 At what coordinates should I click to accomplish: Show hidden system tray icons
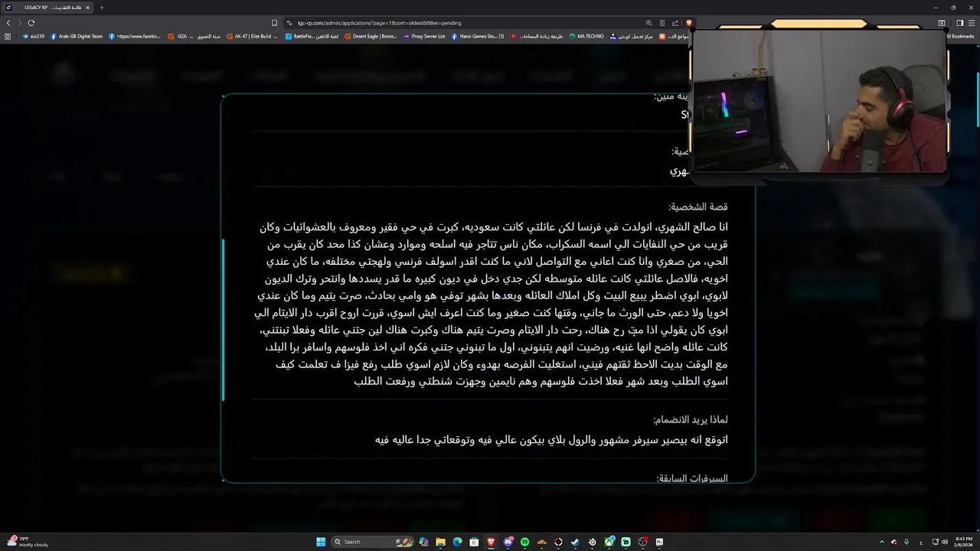click(881, 542)
